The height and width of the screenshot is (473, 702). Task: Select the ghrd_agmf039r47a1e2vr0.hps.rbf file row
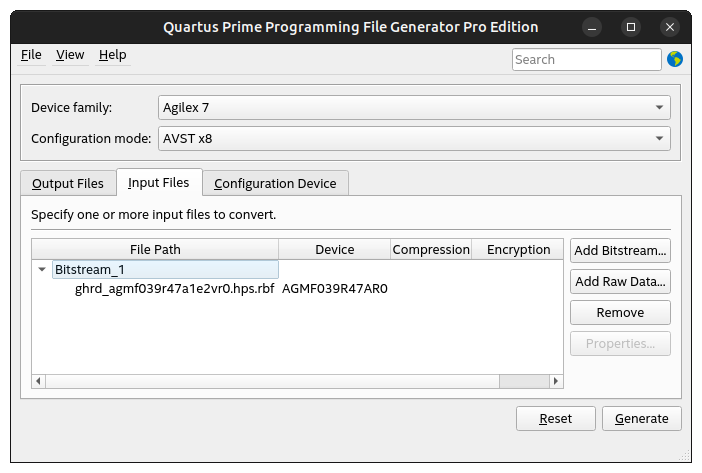[174, 289]
